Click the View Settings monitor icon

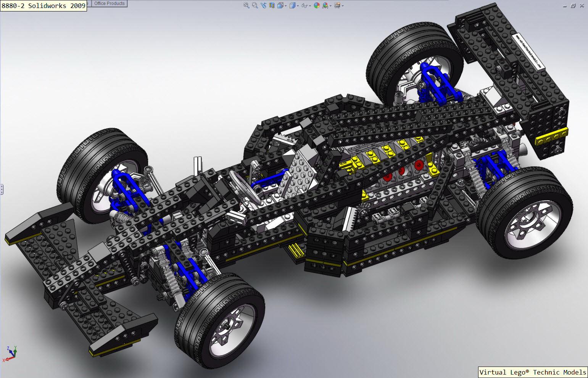click(337, 5)
